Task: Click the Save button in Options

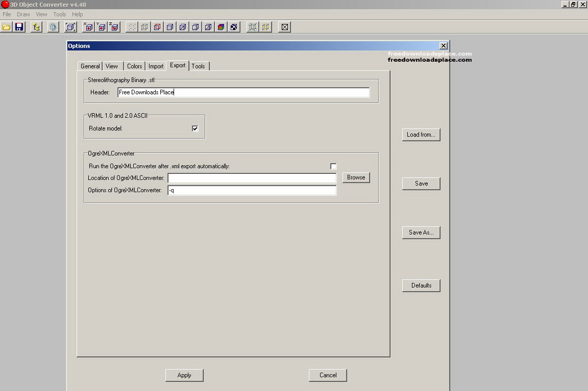Action: click(421, 184)
